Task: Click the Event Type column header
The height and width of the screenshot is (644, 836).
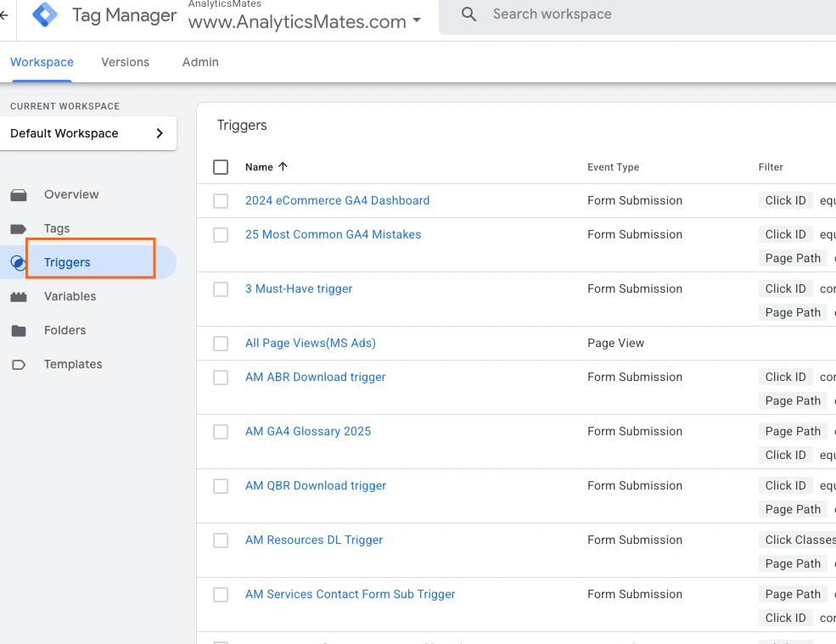Action: point(613,167)
